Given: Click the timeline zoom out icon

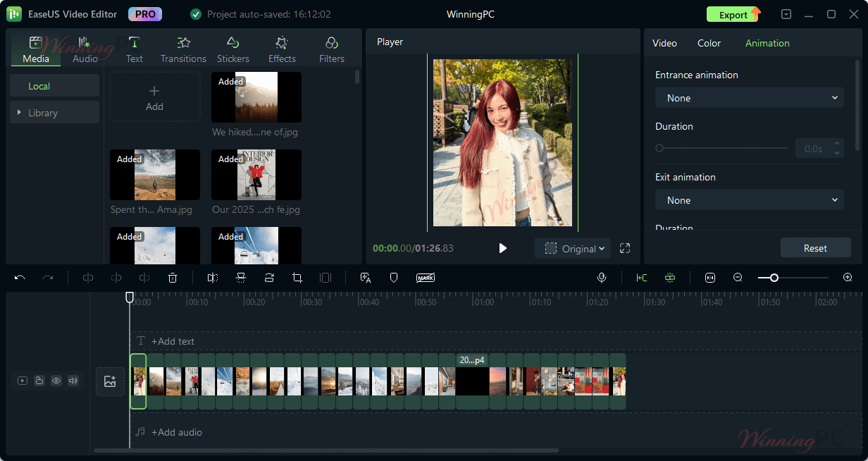Looking at the screenshot, I should (738, 278).
